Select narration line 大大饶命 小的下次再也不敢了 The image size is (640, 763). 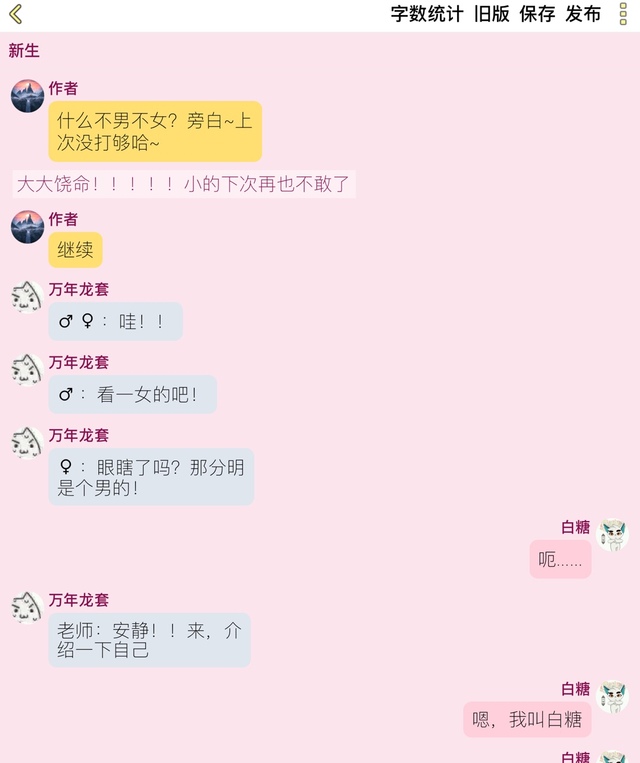pos(184,184)
